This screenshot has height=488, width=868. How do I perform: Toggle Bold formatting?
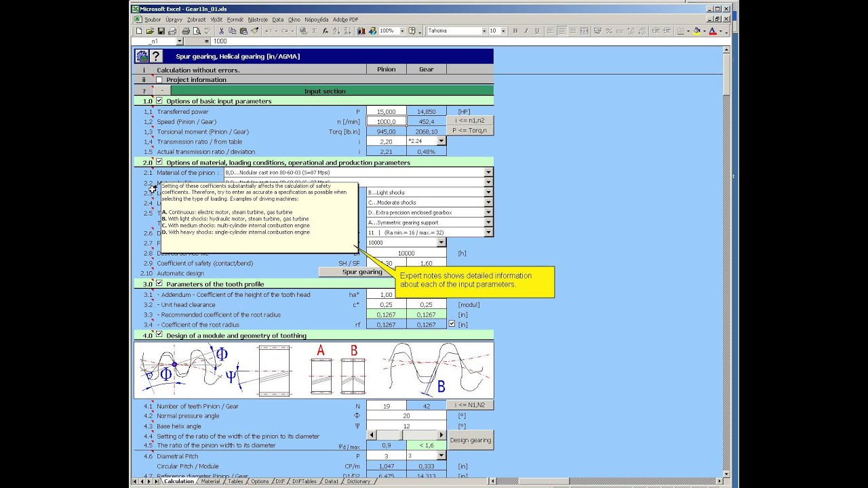[515, 30]
